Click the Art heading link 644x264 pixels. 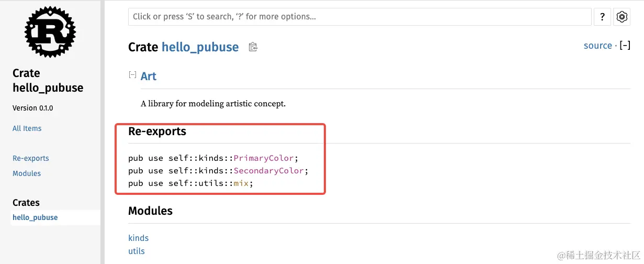click(149, 76)
